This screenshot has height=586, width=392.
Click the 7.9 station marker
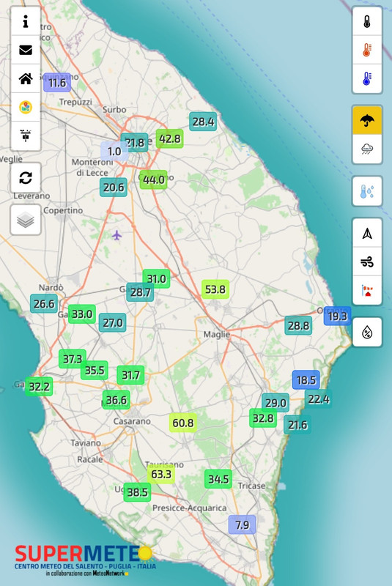click(x=242, y=524)
